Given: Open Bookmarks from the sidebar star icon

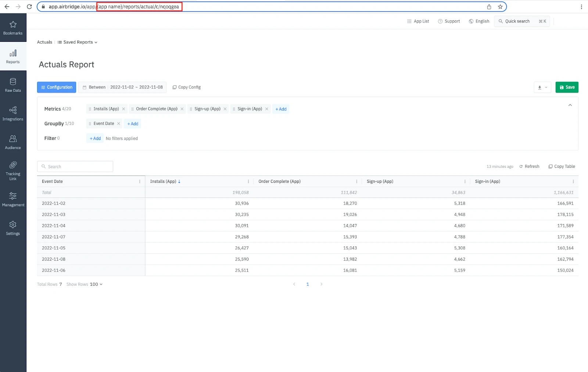Looking at the screenshot, I should pos(13,28).
